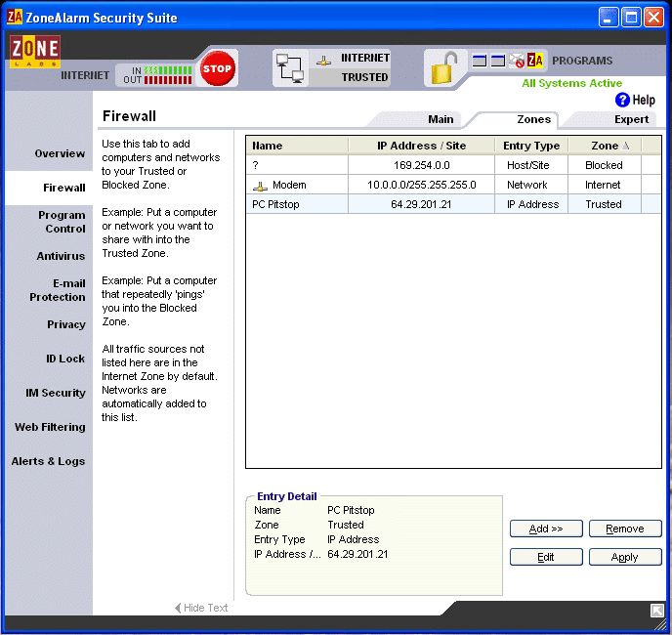Go to the Antivirus section
Viewport: 672px width, 635px height.
pos(61,256)
